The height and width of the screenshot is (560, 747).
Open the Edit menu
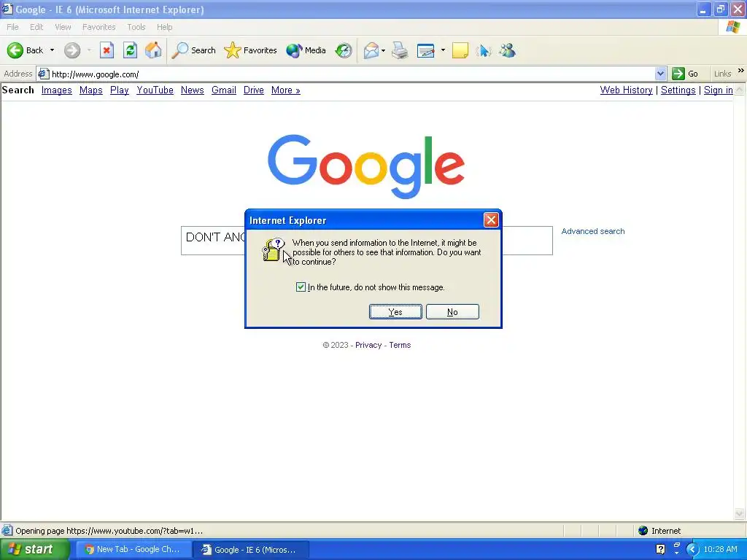[x=36, y=27]
